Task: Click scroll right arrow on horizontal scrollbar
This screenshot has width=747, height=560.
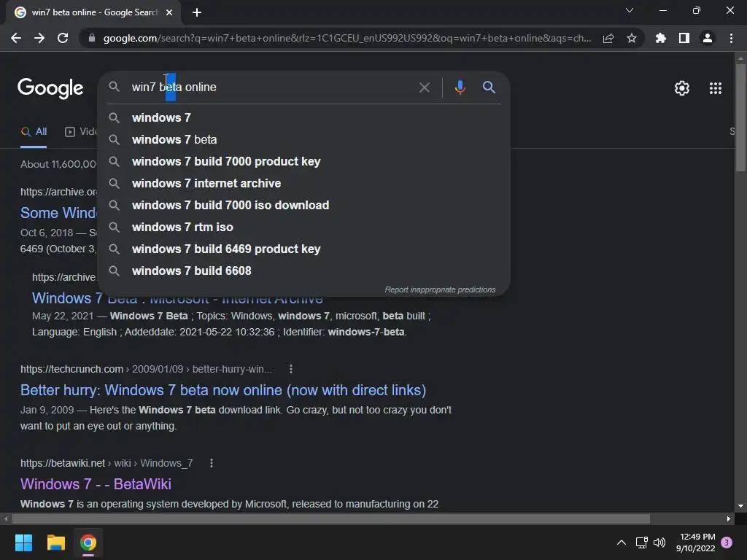Action: [x=729, y=518]
